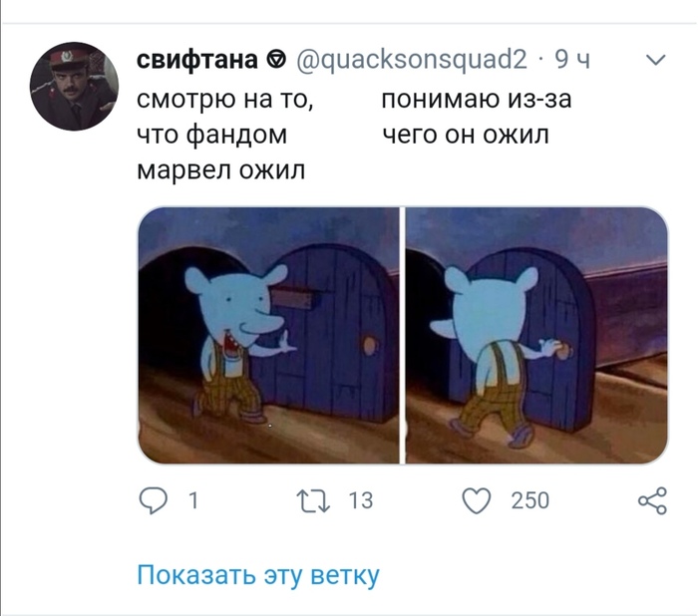This screenshot has width=698, height=616.
Task: Click the like count 250
Action: [x=530, y=500]
